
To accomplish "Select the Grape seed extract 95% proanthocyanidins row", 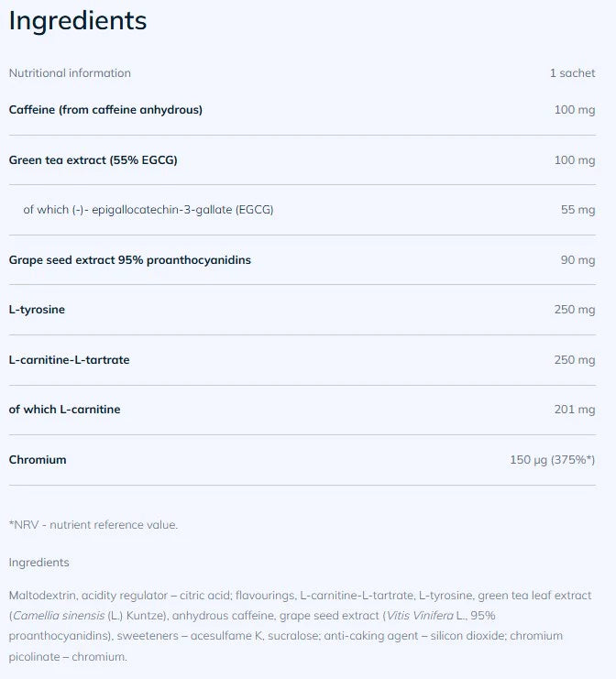I will 129,260.
